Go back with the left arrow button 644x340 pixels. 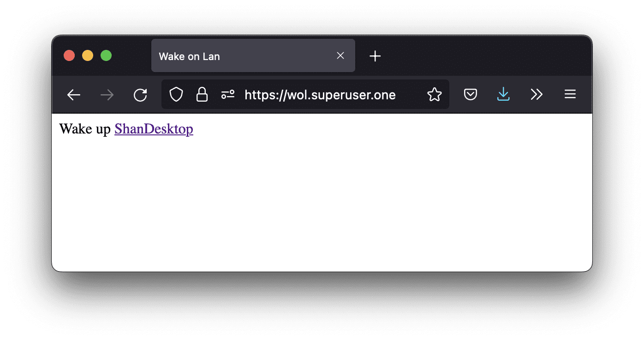point(74,95)
